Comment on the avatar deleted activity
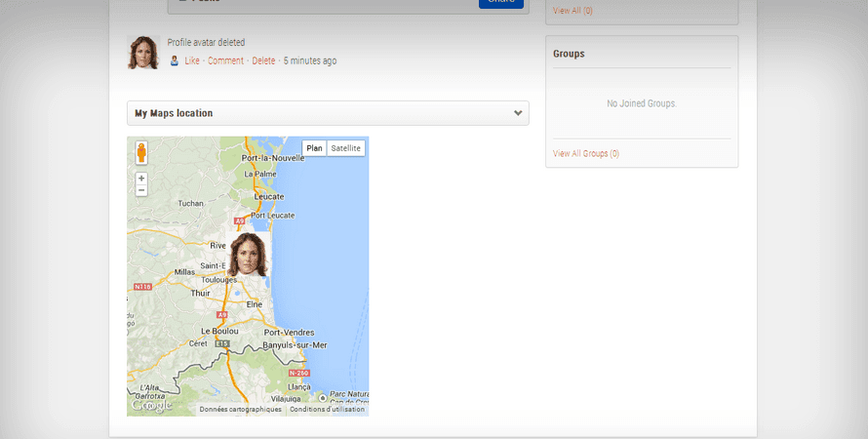The image size is (868, 439). (225, 60)
